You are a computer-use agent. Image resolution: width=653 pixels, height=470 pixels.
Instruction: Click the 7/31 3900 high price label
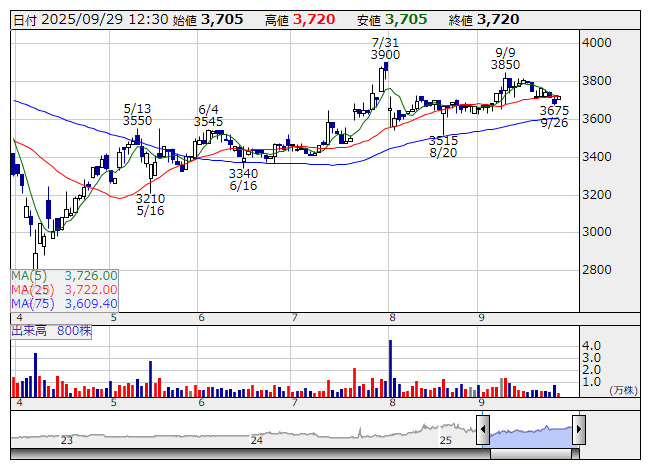coord(385,48)
